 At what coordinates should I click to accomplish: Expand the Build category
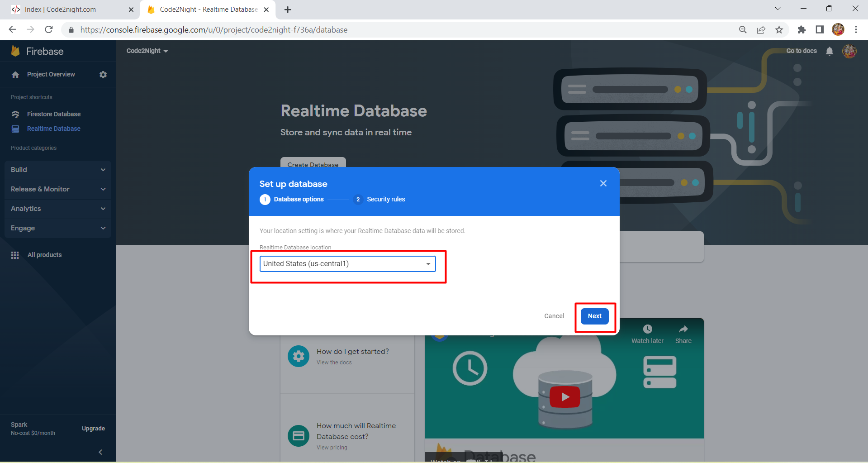[x=58, y=170]
